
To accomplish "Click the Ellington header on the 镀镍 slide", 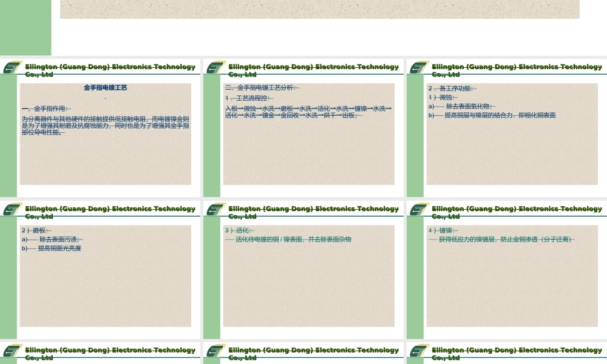I will coord(517,212).
